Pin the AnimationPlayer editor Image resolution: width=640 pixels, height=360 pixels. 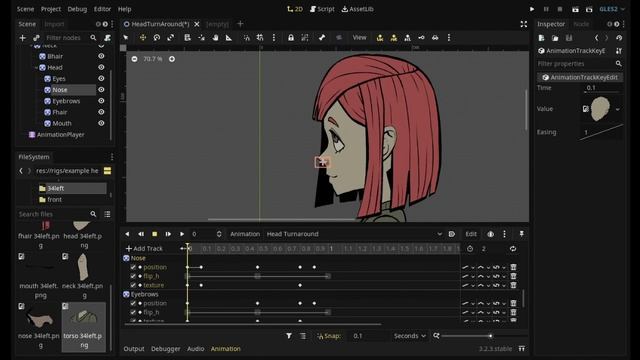521,234
